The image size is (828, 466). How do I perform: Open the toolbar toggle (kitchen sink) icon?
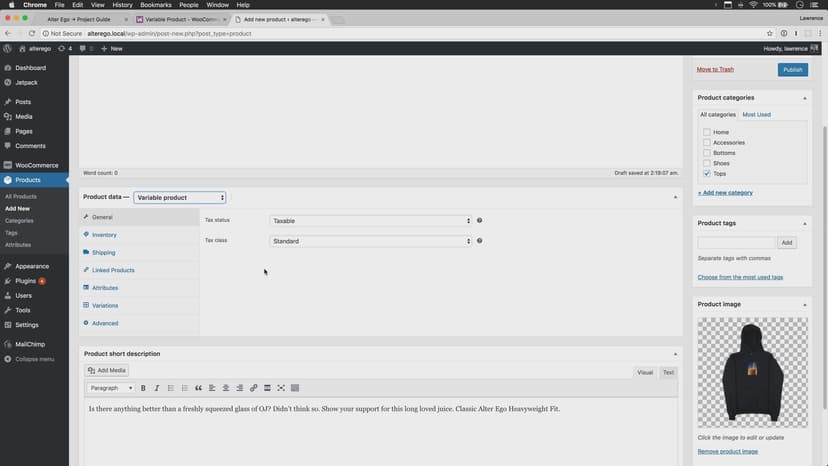(x=295, y=388)
